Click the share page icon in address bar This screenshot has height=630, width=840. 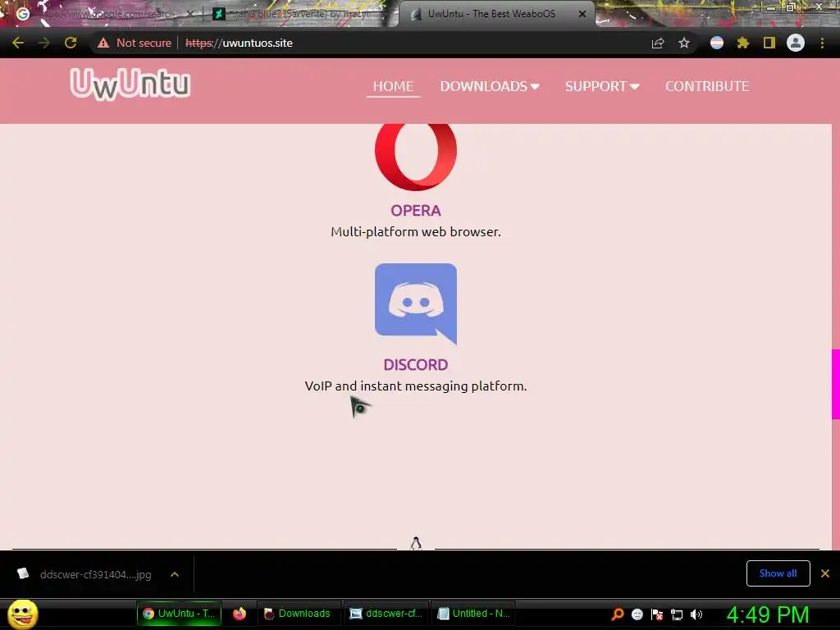click(658, 43)
